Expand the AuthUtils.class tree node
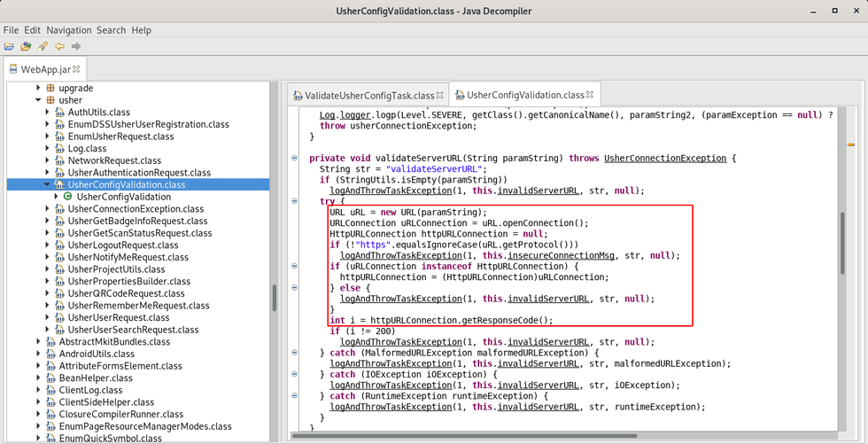This screenshot has height=444, width=868. point(47,113)
